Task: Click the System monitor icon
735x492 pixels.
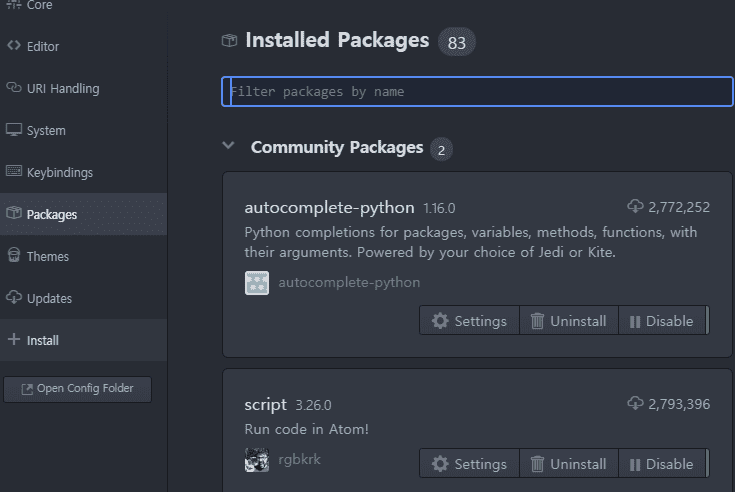Action: (14, 130)
